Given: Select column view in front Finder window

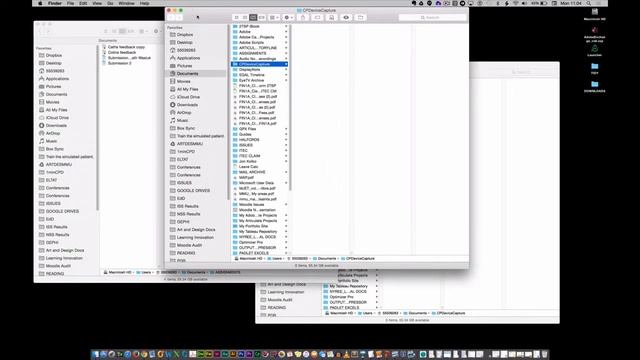Looking at the screenshot, I should click(x=253, y=18).
